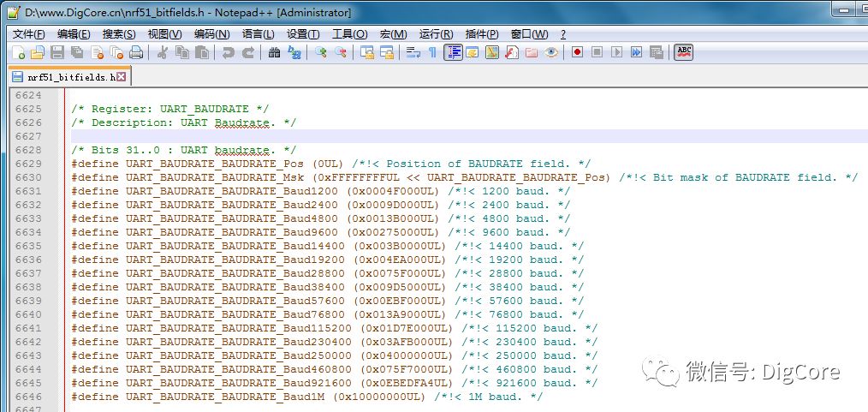
Task: Click the Copy toolbar icon
Action: point(181,52)
